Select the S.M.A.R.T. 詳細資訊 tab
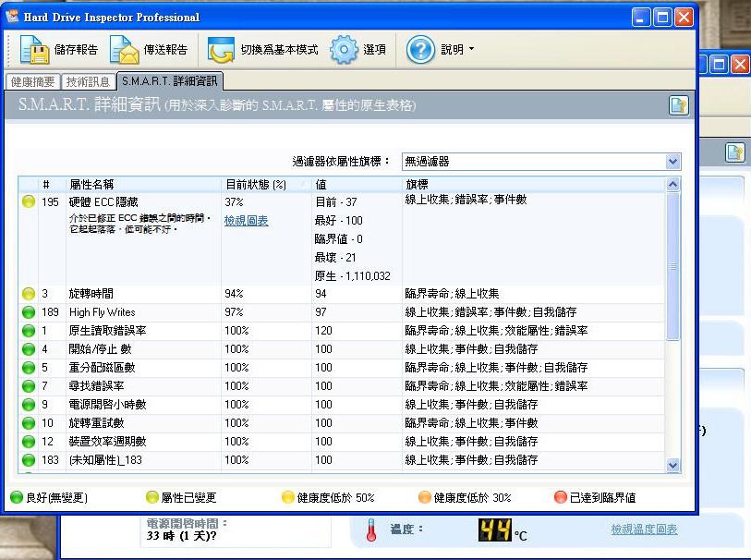The width and height of the screenshot is (751, 560). pyautogui.click(x=170, y=81)
